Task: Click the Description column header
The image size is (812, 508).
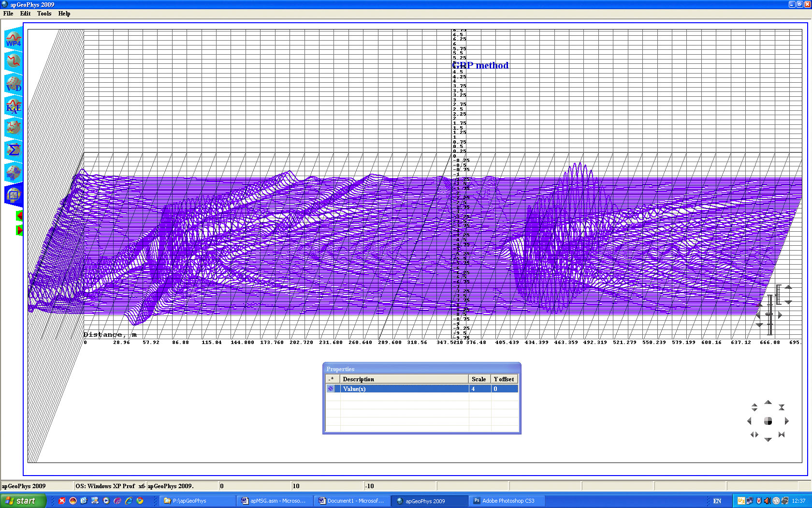Action: (x=404, y=379)
